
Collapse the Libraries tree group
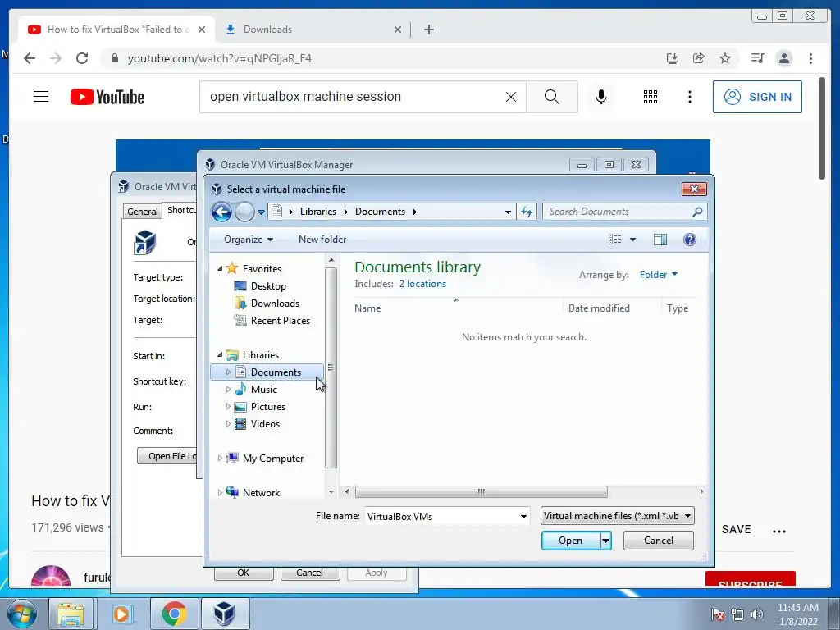pos(220,354)
